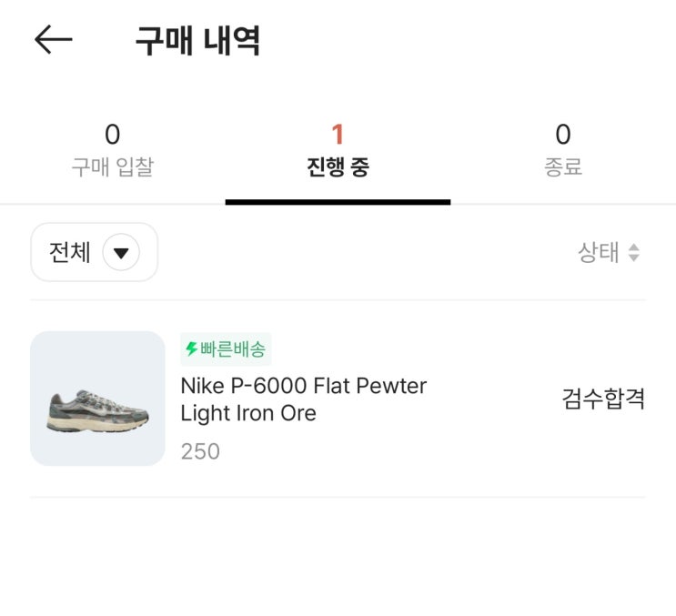Click the green lightning bolt icon
Viewport: 676px width, 616px height.
pyautogui.click(x=191, y=349)
